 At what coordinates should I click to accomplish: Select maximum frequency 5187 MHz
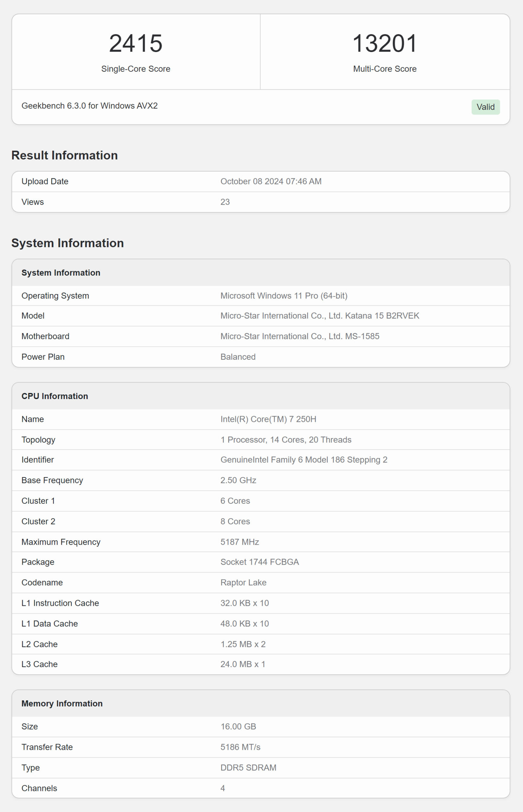click(239, 542)
